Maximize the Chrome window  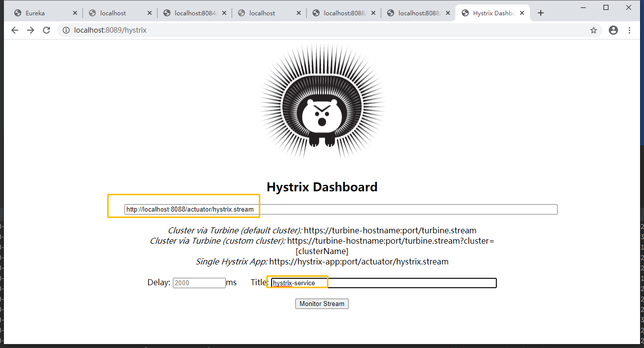pyautogui.click(x=606, y=7)
